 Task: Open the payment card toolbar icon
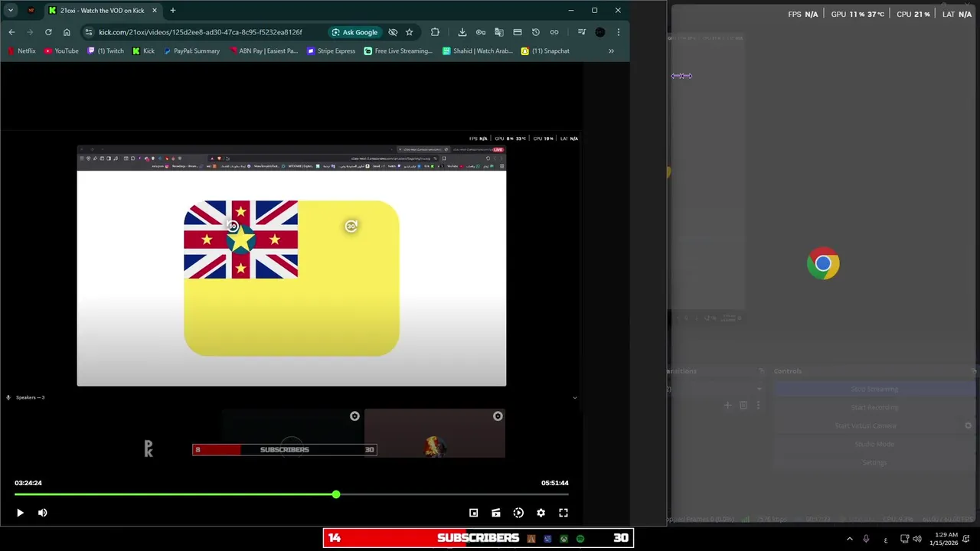[518, 32]
